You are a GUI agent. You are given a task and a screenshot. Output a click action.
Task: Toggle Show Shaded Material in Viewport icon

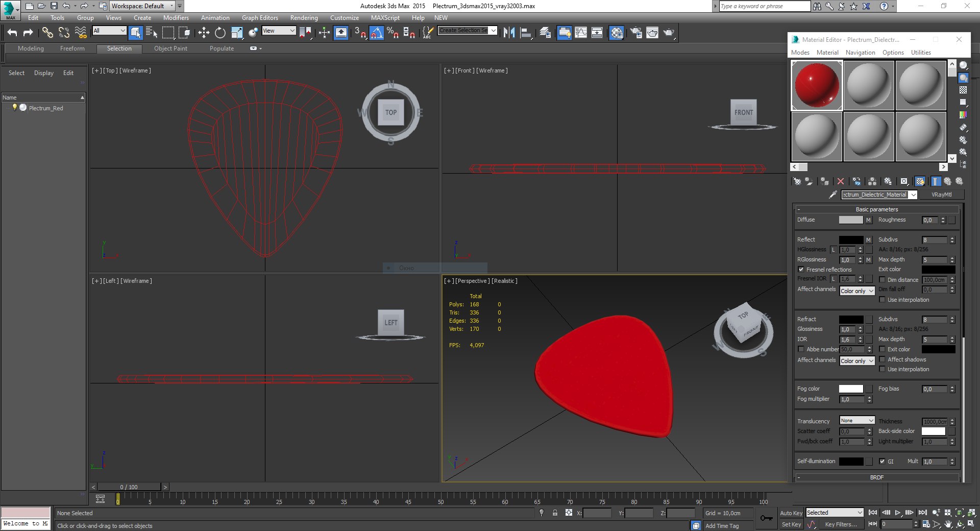tap(920, 181)
